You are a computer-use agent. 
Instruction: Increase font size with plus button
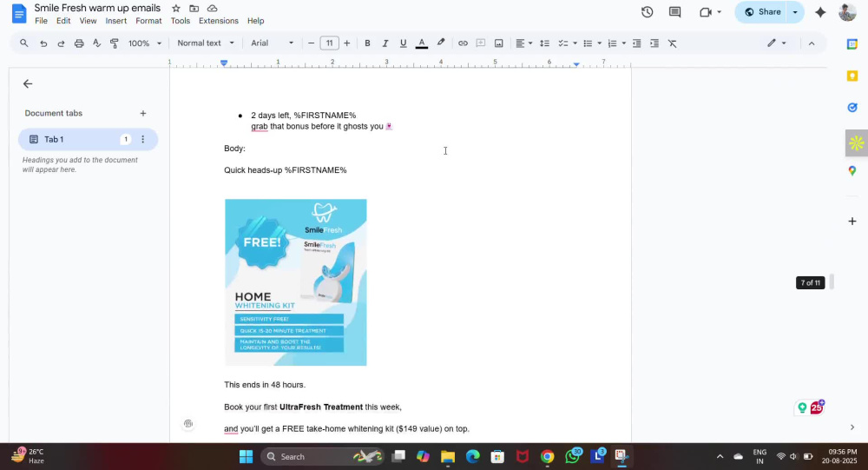(x=347, y=43)
